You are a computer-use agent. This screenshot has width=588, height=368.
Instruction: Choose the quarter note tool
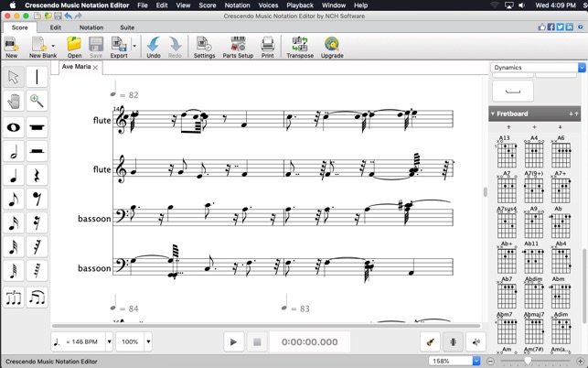(14, 176)
